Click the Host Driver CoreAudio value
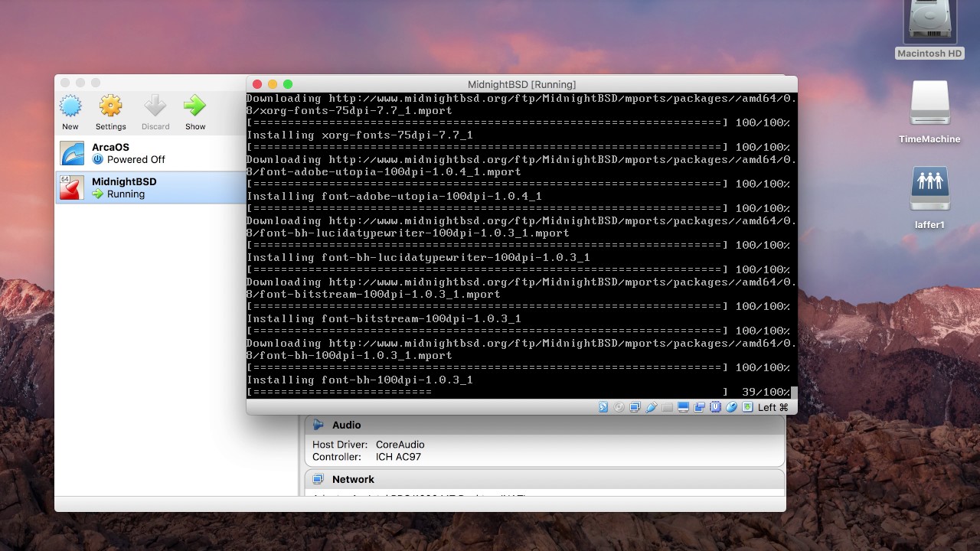The image size is (980, 551). (x=400, y=444)
